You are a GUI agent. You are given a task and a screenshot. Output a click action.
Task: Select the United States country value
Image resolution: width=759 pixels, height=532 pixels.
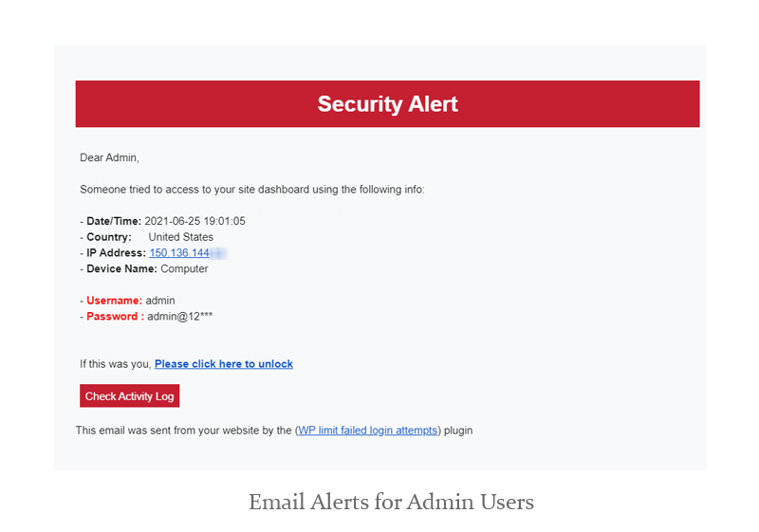181,237
